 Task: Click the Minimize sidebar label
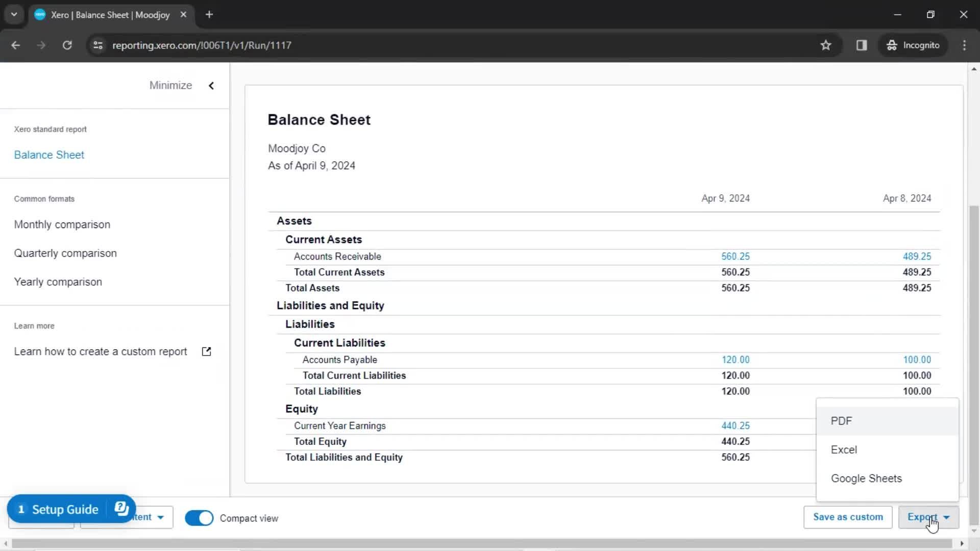tap(170, 85)
